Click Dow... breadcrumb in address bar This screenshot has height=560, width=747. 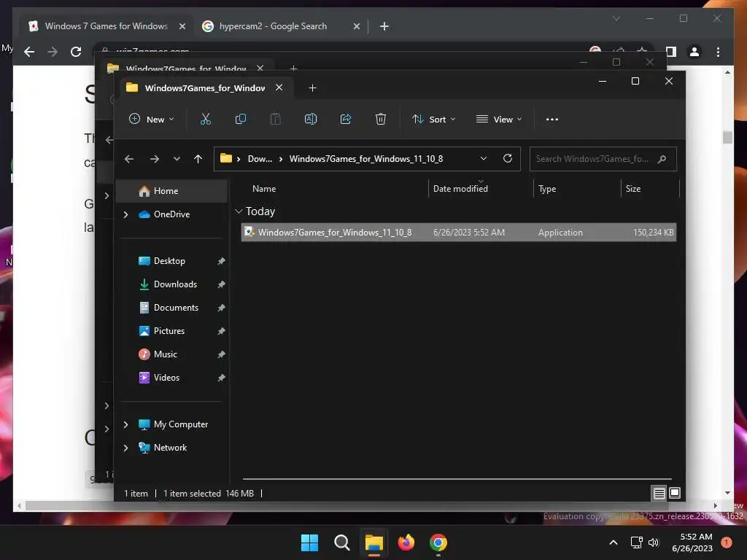pyautogui.click(x=260, y=159)
